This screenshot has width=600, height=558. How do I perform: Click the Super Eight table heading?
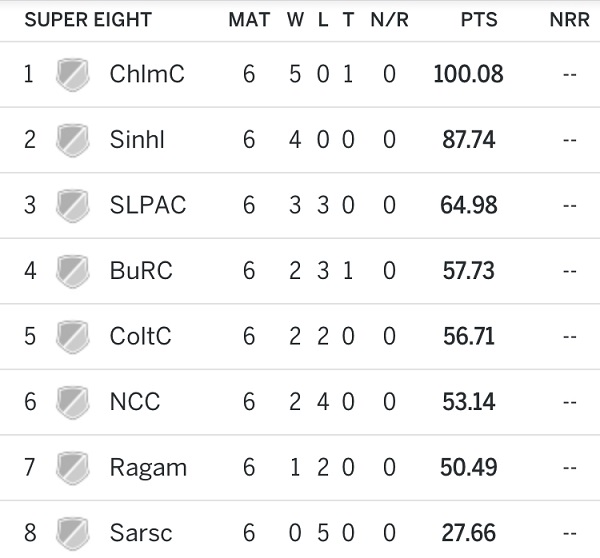(88, 20)
